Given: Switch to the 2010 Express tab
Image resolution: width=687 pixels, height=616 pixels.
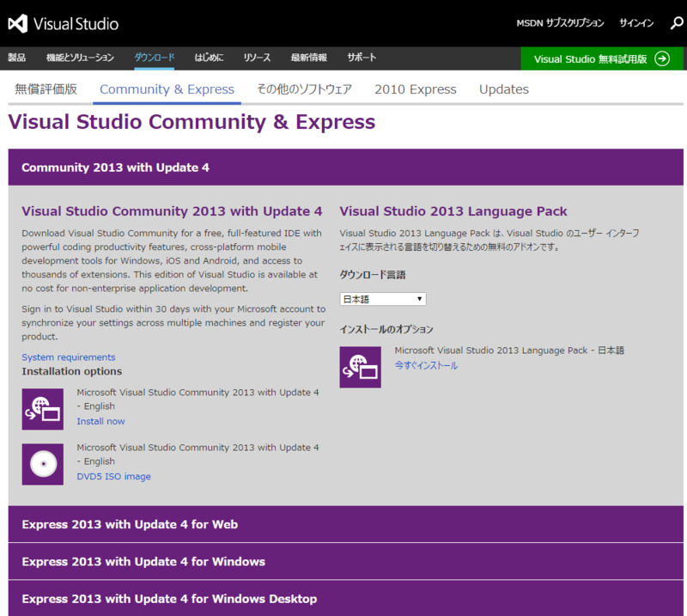Looking at the screenshot, I should [415, 88].
